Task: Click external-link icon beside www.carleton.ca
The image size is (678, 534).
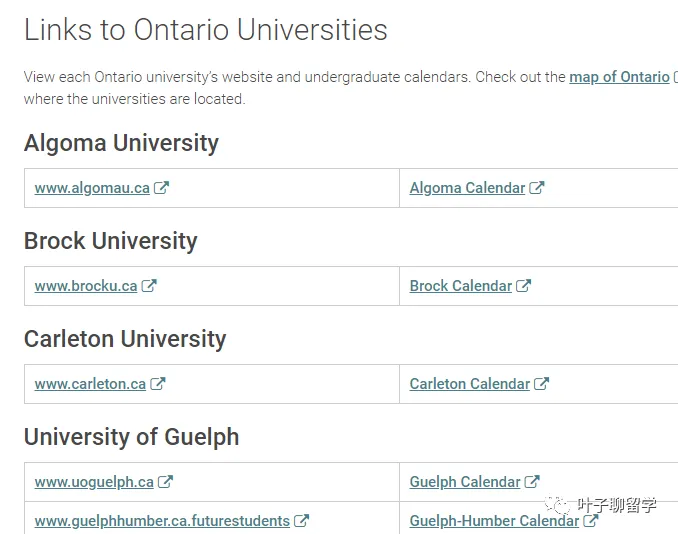Action: tap(158, 384)
